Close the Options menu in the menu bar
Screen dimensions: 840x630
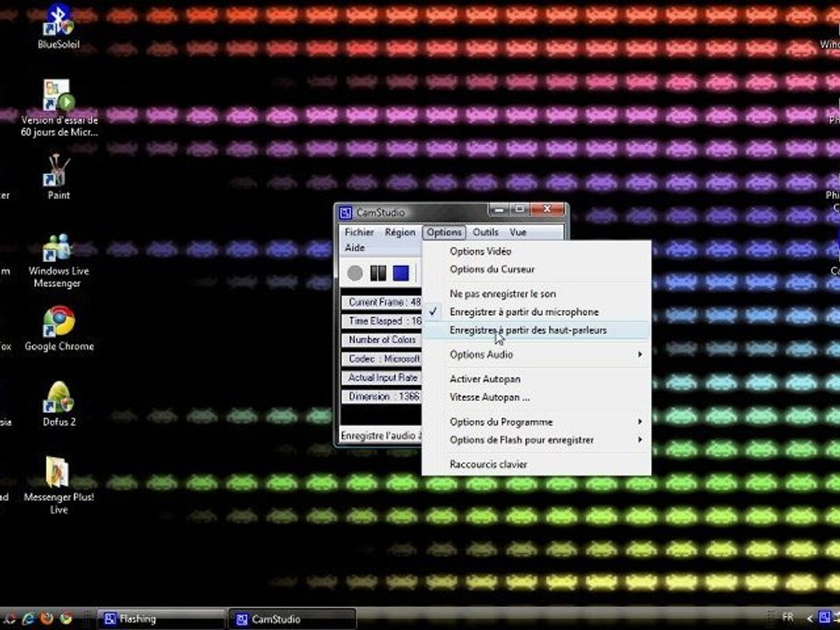[x=444, y=232]
